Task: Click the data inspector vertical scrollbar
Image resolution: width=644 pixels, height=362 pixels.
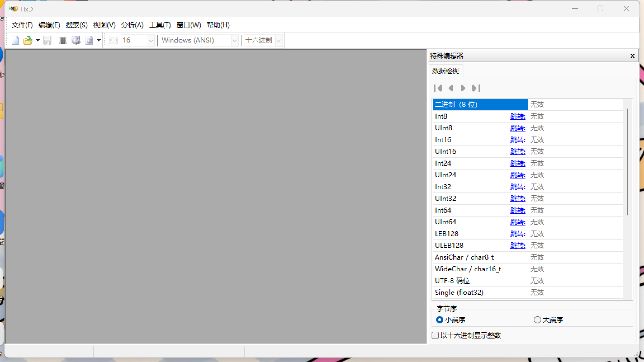Action: [x=628, y=162]
